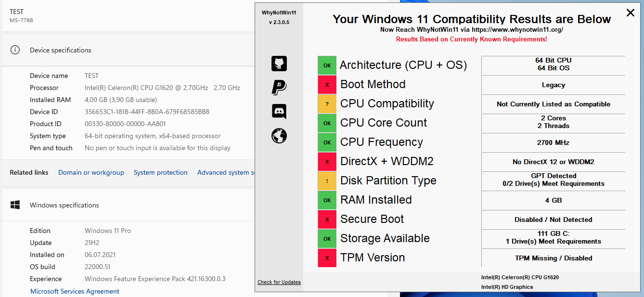The image size is (644, 297).
Task: Open the GitHub icon in WhyNotWin11 sidebar
Action: click(279, 64)
